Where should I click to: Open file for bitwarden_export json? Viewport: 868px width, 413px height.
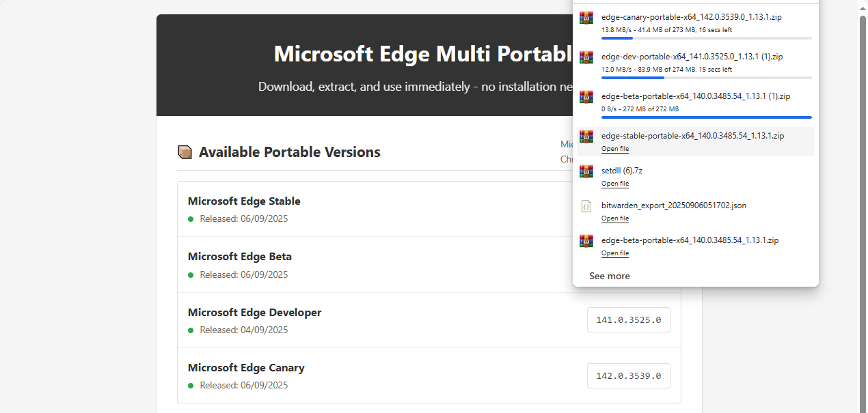pos(615,218)
